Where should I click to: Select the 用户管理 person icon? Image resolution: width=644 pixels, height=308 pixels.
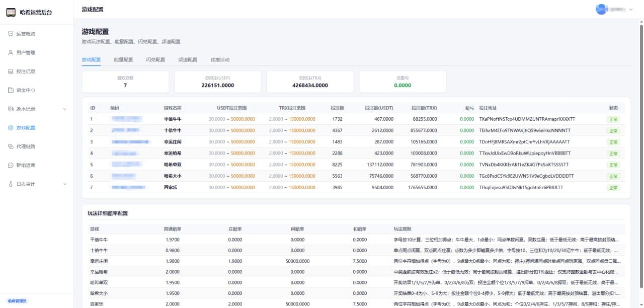11,52
